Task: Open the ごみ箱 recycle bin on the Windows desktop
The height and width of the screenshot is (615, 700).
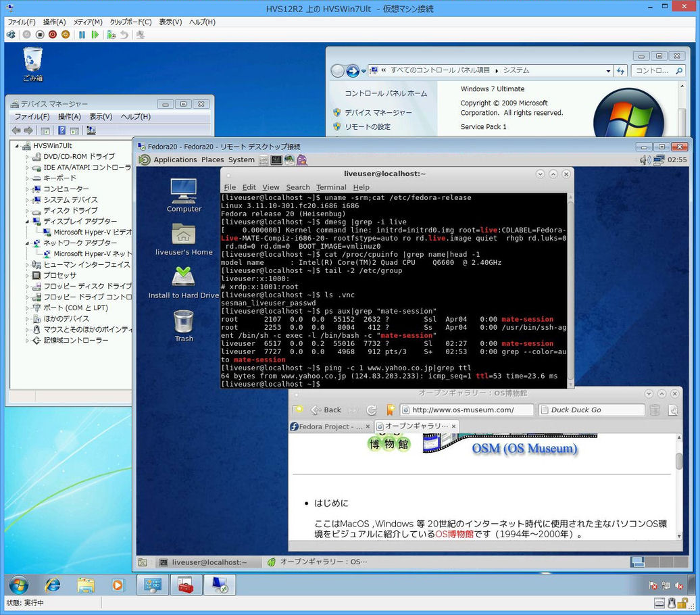Action: [33, 64]
